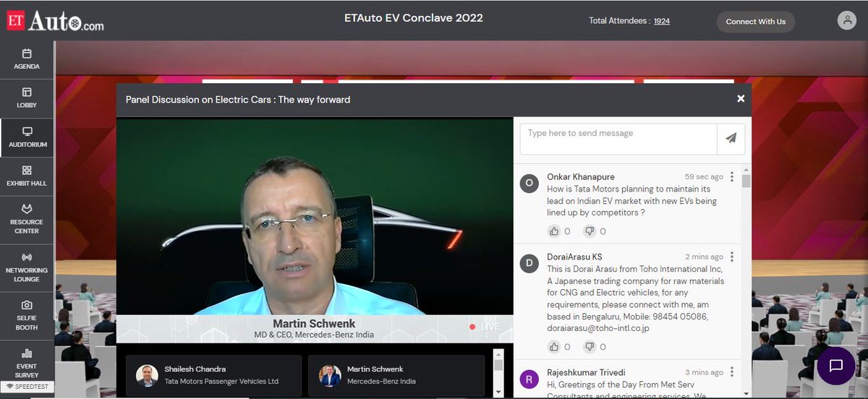Click the live video player

315,230
